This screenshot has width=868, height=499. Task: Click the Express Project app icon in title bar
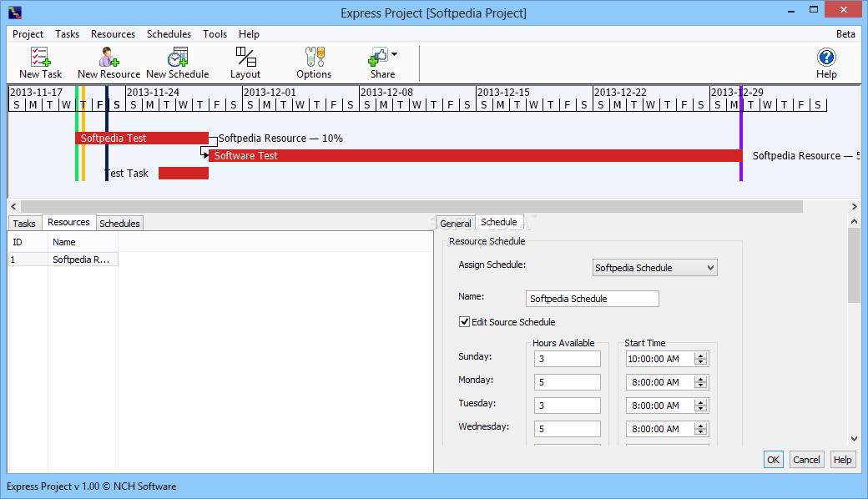[15, 13]
